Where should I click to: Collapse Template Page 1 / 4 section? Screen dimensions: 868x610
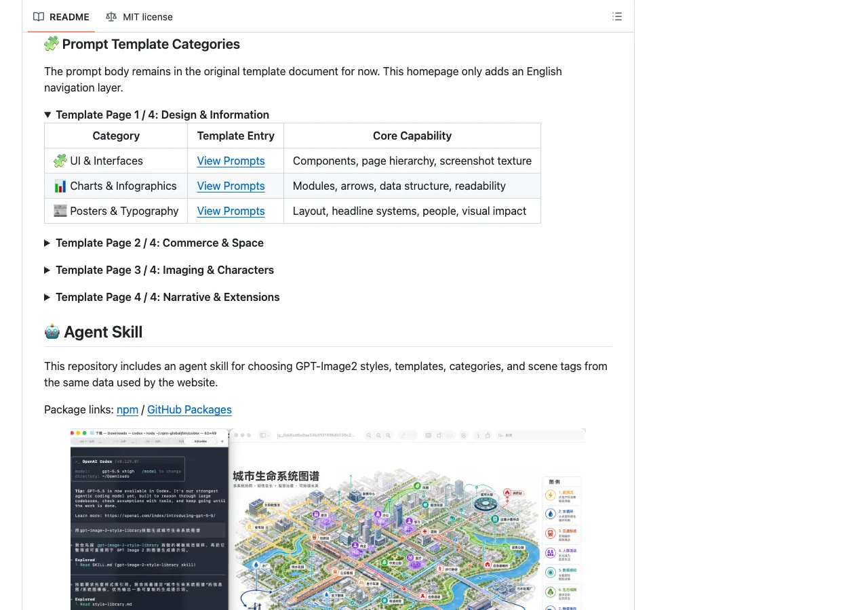pos(157,115)
